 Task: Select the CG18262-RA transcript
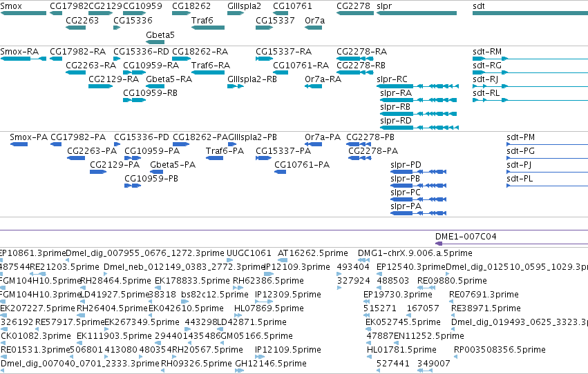pyautogui.click(x=182, y=59)
